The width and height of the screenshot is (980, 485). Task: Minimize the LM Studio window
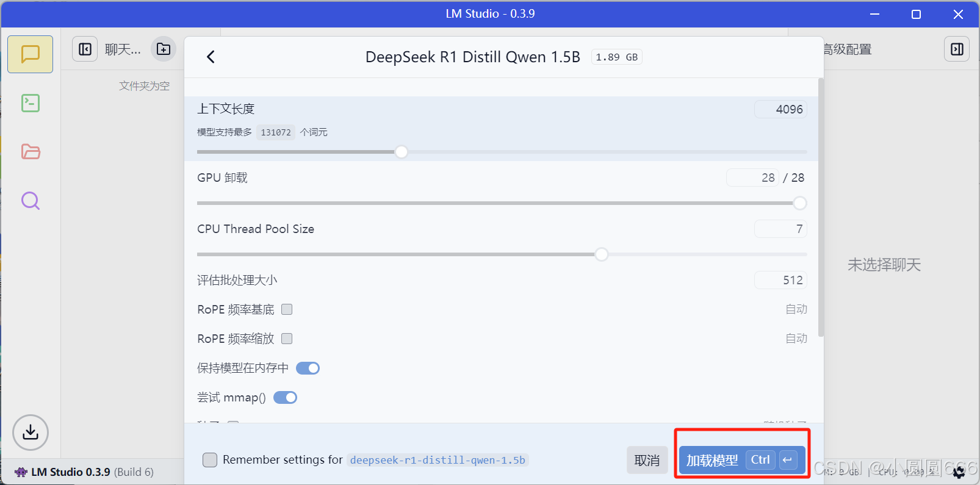(874, 14)
